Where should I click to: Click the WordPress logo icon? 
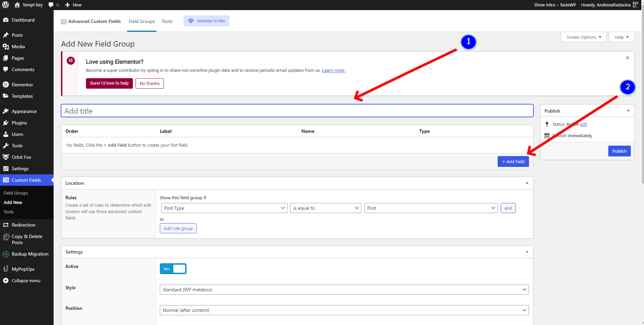pos(5,5)
